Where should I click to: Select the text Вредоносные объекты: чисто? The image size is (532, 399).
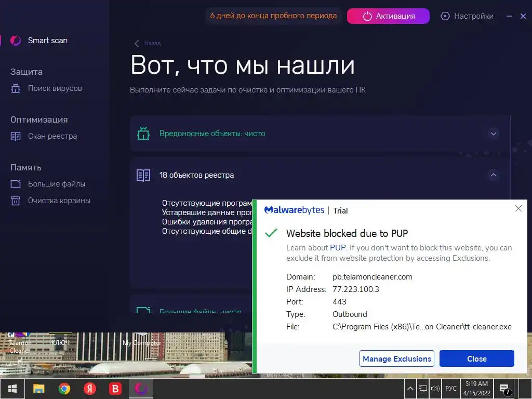212,134
